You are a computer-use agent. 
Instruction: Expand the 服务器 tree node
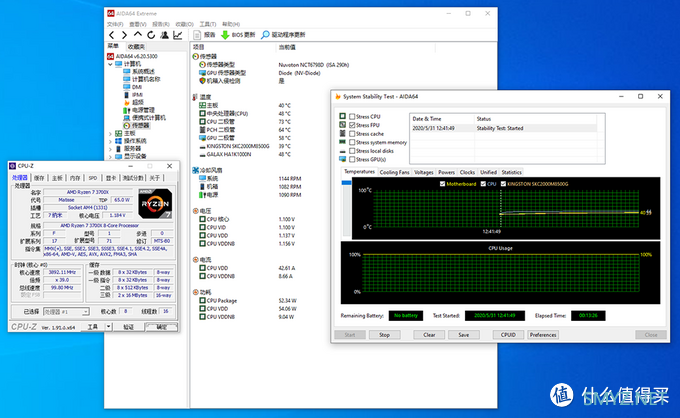(110, 149)
